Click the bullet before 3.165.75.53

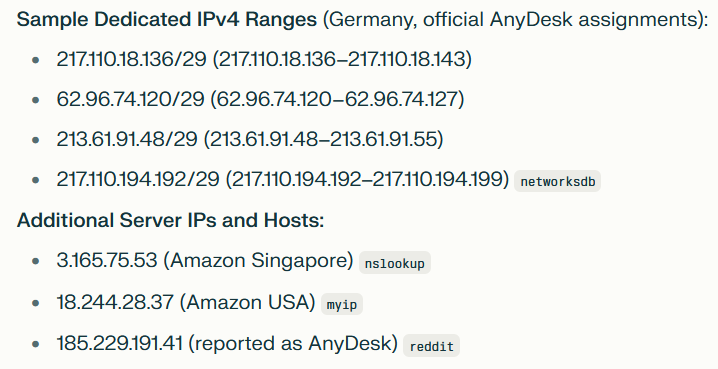(x=36, y=261)
